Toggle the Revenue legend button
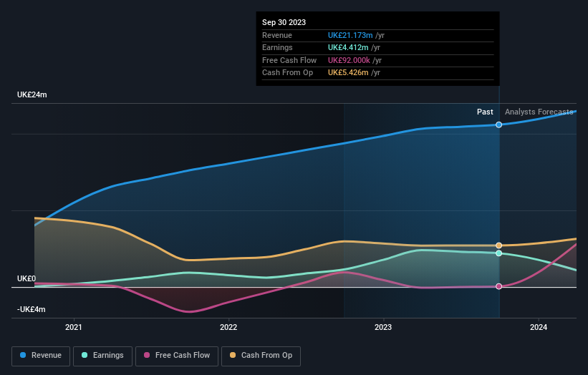Viewport: 588px width, 375px height. [41, 356]
